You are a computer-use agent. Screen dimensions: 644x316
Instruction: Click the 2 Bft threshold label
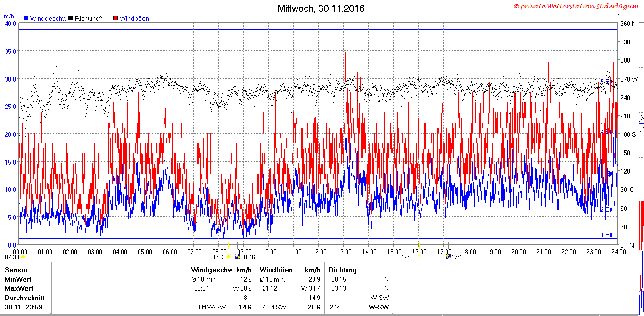tap(606, 209)
